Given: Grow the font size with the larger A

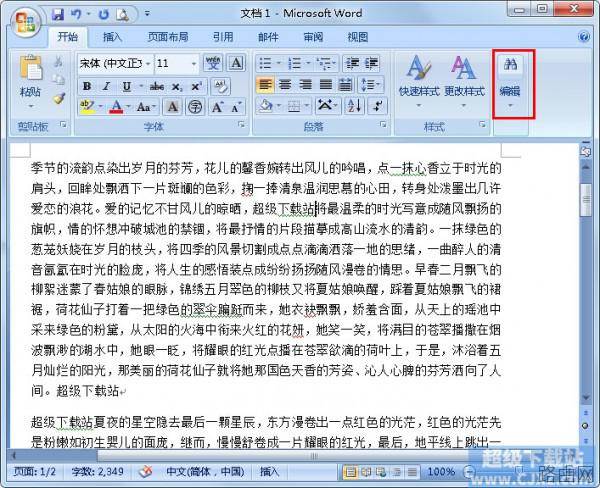Looking at the screenshot, I should click(x=217, y=107).
